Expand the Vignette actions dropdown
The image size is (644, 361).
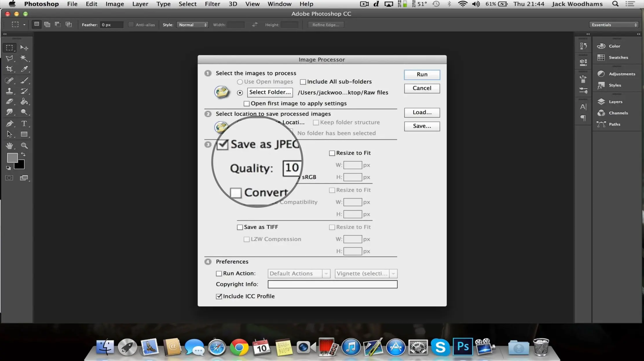(x=393, y=274)
